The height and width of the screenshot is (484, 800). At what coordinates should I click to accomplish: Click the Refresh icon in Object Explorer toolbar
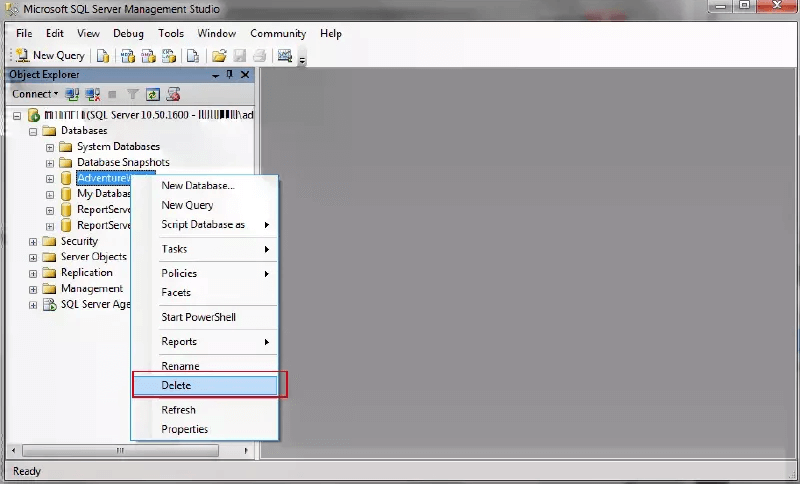coord(153,94)
